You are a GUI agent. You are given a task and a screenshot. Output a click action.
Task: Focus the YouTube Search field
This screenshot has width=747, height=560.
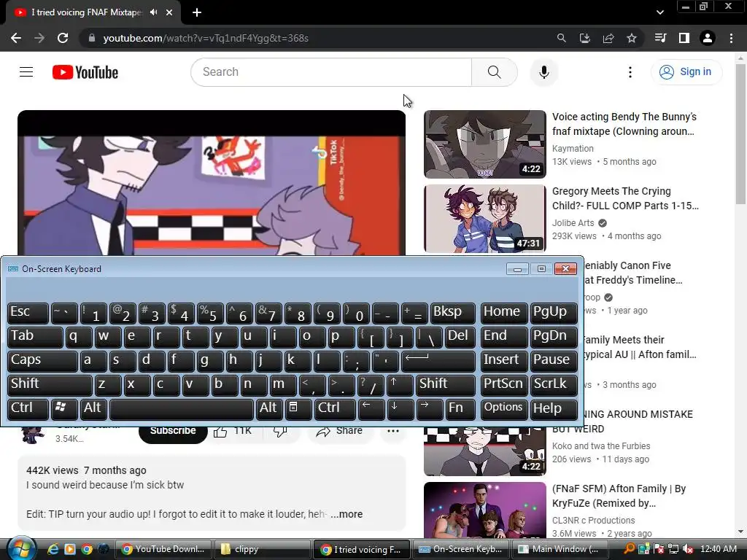coord(331,72)
